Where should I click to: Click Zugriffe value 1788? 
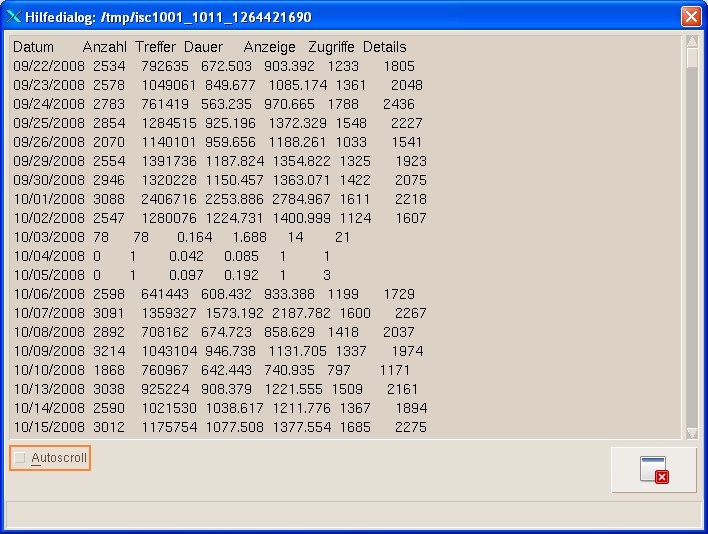coord(343,104)
